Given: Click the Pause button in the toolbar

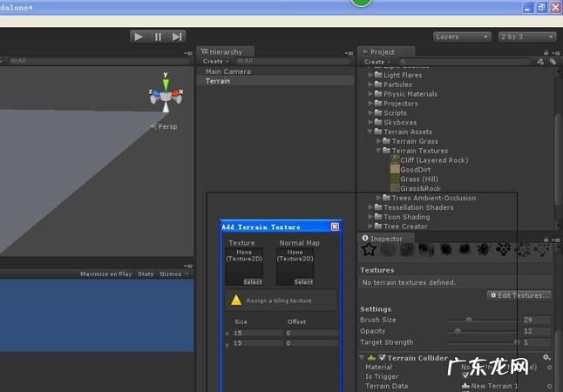Looking at the screenshot, I should (x=158, y=37).
